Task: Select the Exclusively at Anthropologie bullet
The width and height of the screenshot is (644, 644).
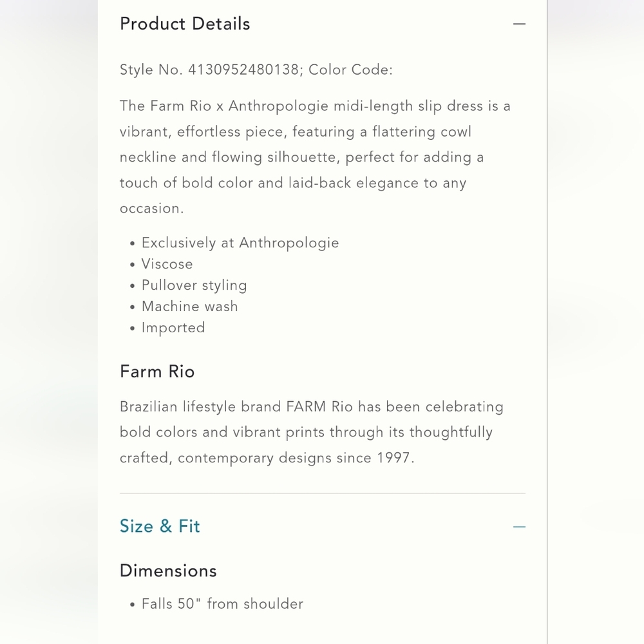Action: coord(240,243)
